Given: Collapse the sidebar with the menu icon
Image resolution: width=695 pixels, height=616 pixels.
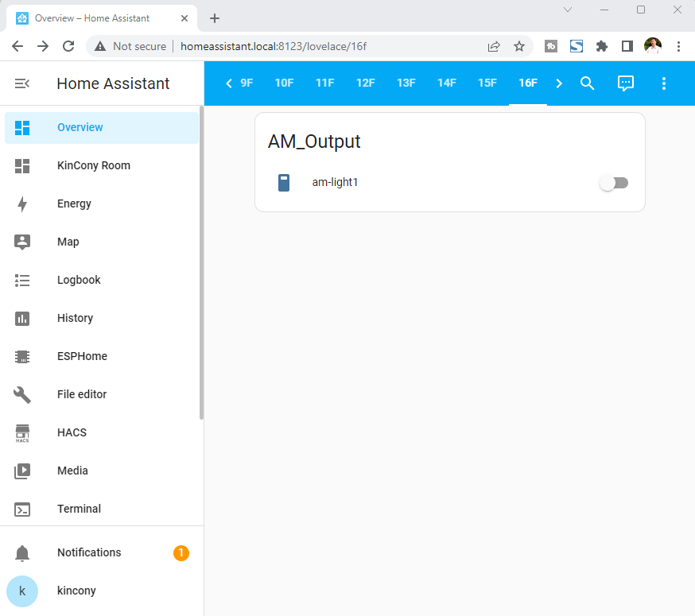Looking at the screenshot, I should [x=22, y=83].
